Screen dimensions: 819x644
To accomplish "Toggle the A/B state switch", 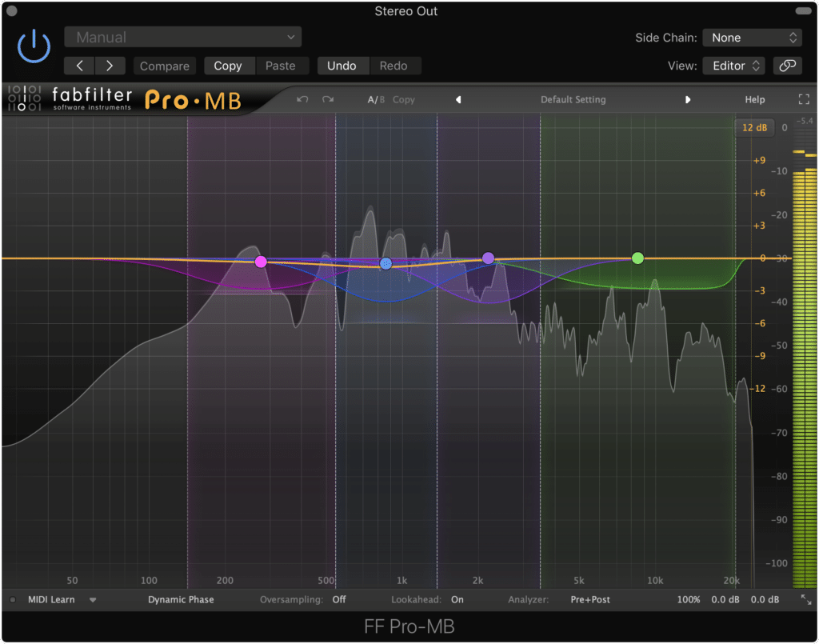I will point(376,99).
